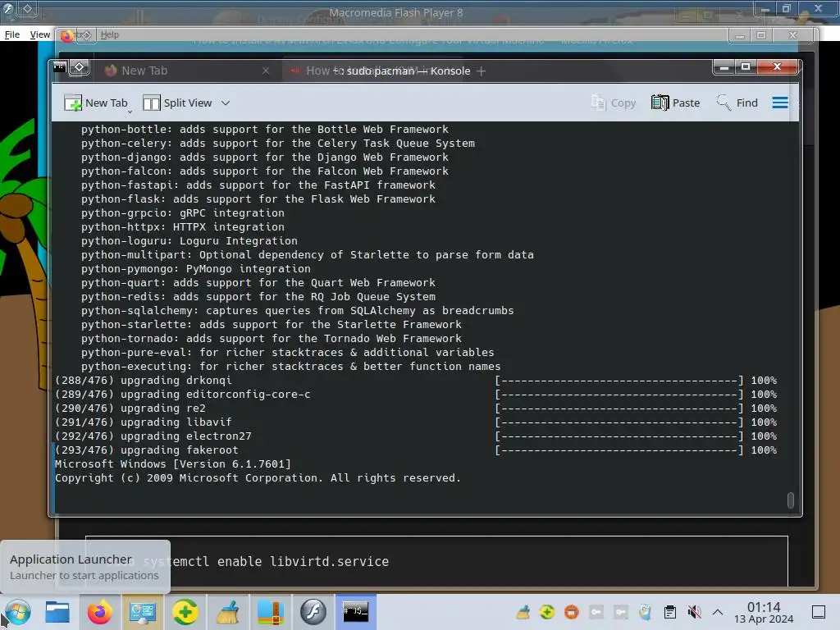Select the Konsole terminal taskbar entry

[356, 612]
